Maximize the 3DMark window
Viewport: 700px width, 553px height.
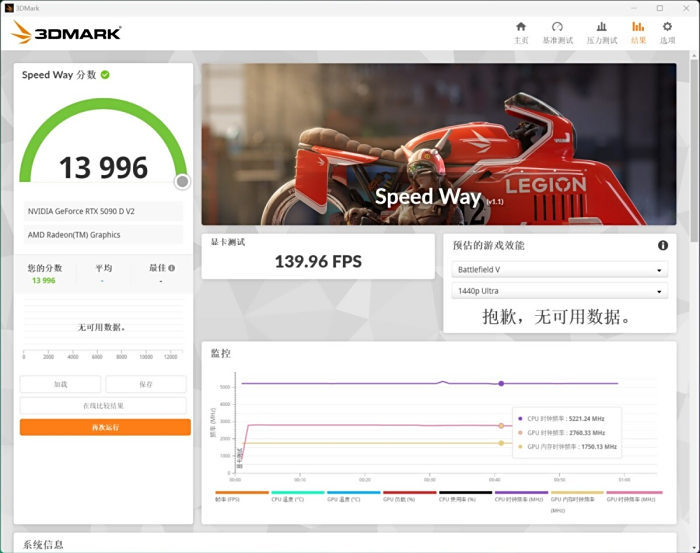(x=660, y=8)
